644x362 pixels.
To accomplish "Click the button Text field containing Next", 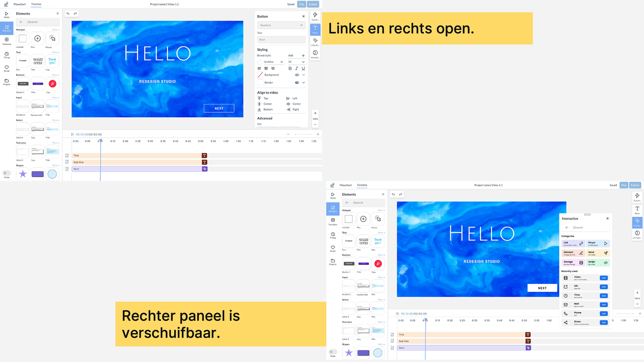I will pos(281,40).
